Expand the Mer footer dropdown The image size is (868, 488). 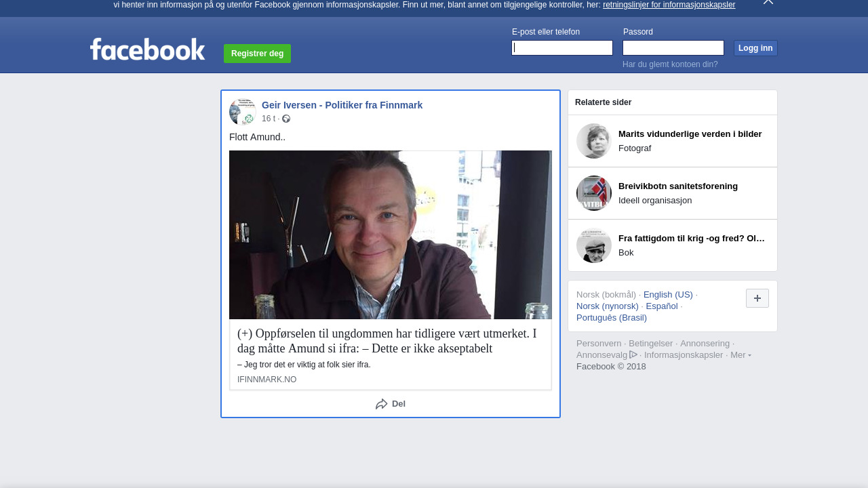741,355
